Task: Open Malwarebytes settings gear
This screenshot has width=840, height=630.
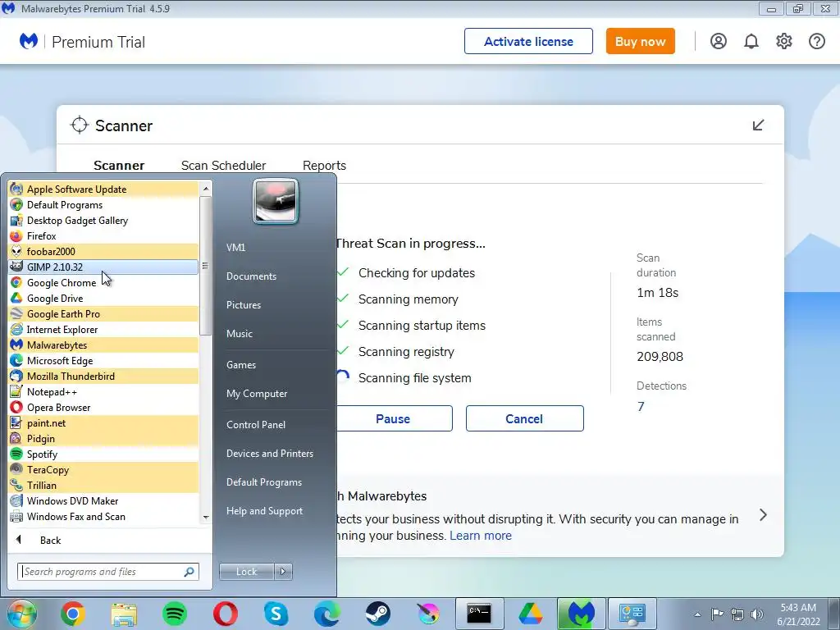Action: 783,41
